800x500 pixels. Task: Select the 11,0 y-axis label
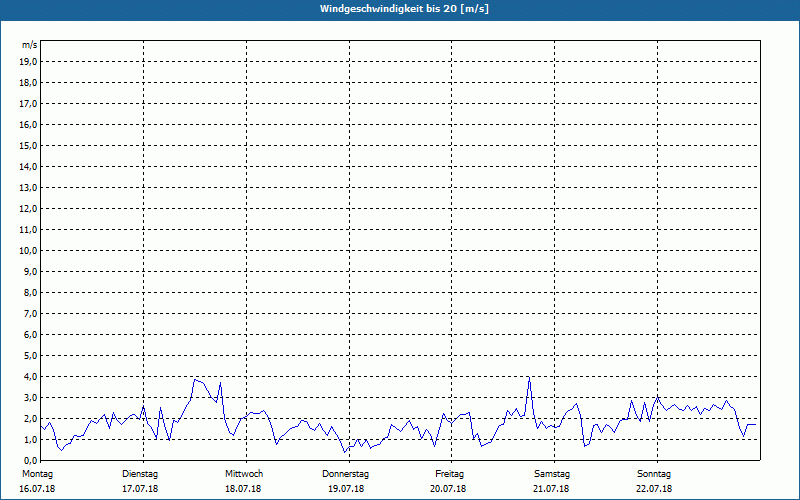28,230
